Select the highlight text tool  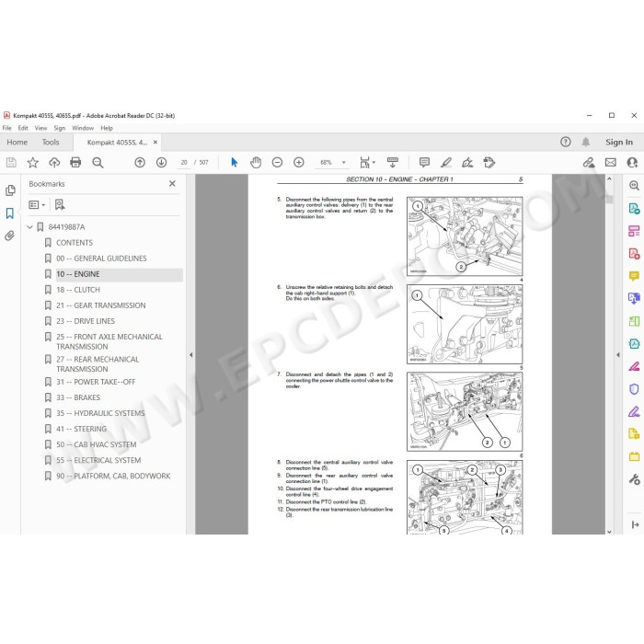pyautogui.click(x=446, y=163)
